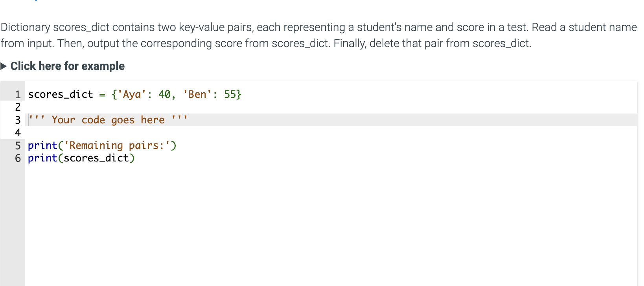Select the 'Your code goes here' comment text
Viewport: 644px width, 286px height.
pos(107,120)
